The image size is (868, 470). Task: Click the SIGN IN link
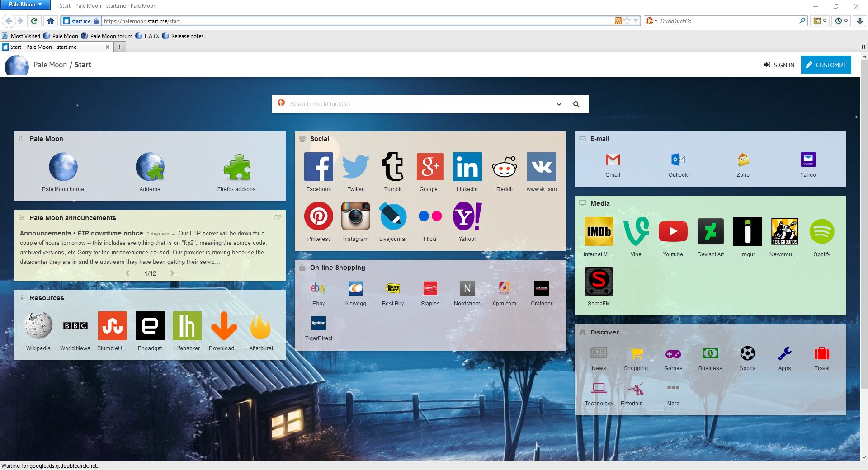coord(779,65)
